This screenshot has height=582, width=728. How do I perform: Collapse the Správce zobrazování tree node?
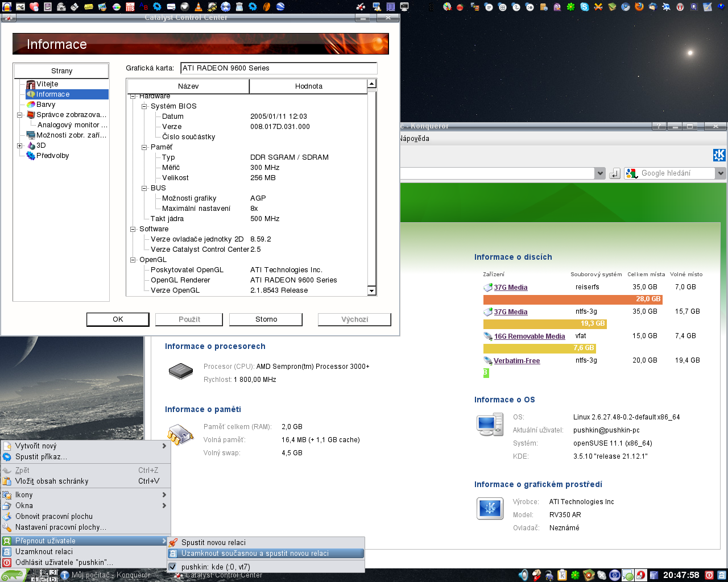[20, 115]
